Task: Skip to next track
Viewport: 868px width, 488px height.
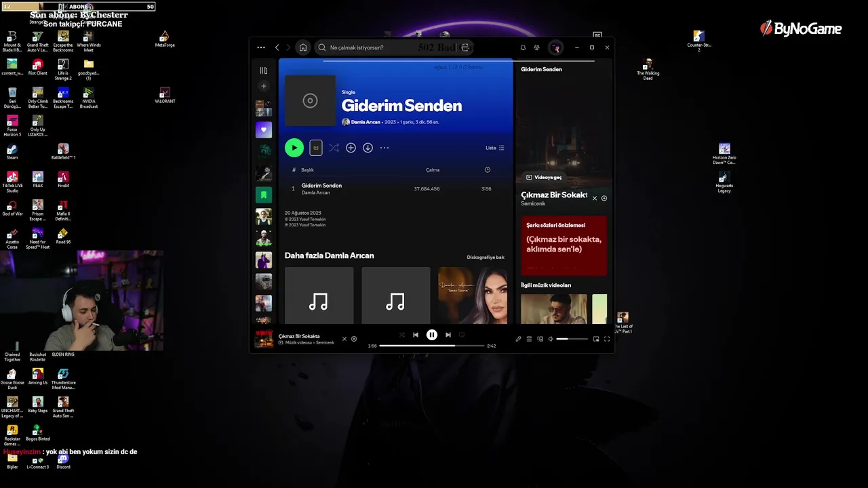Action: point(448,335)
